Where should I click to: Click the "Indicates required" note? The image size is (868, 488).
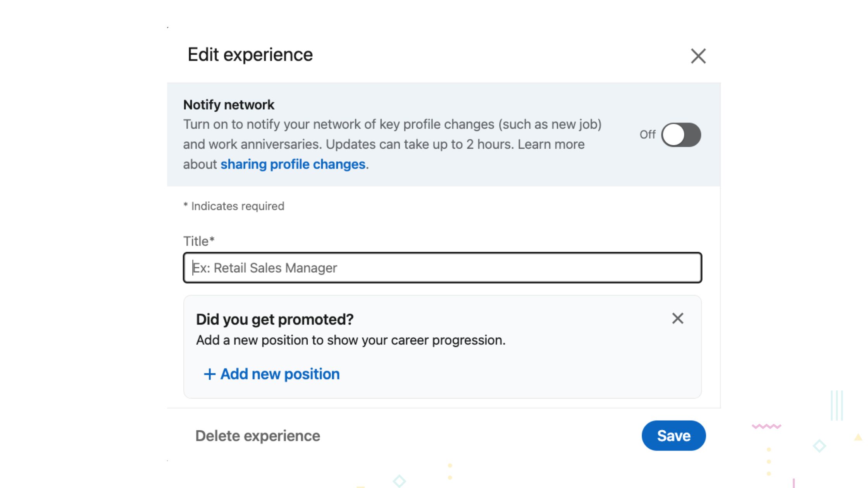237,206
